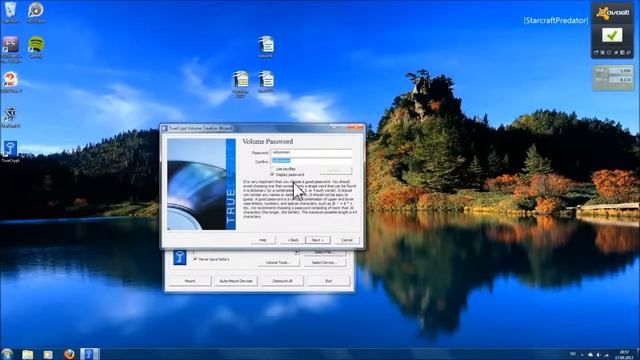Click the Password input field
This screenshot has width=640, height=360.
click(x=311, y=153)
